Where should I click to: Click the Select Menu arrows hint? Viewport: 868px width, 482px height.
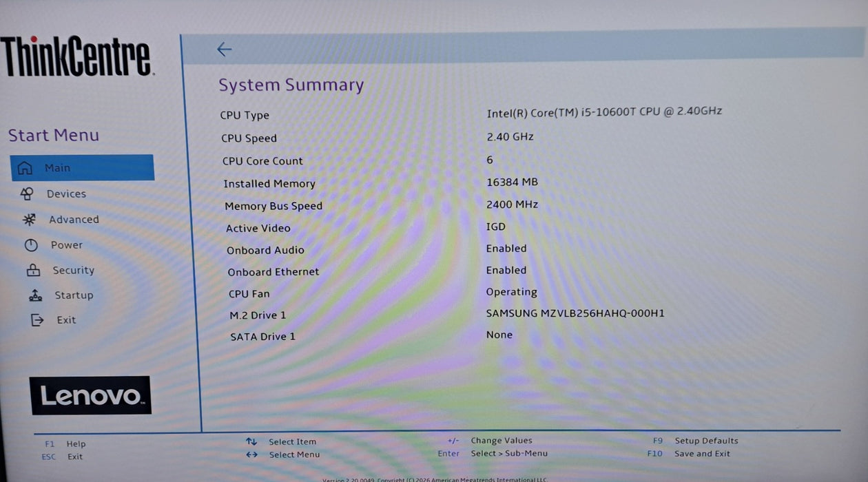pyautogui.click(x=282, y=454)
